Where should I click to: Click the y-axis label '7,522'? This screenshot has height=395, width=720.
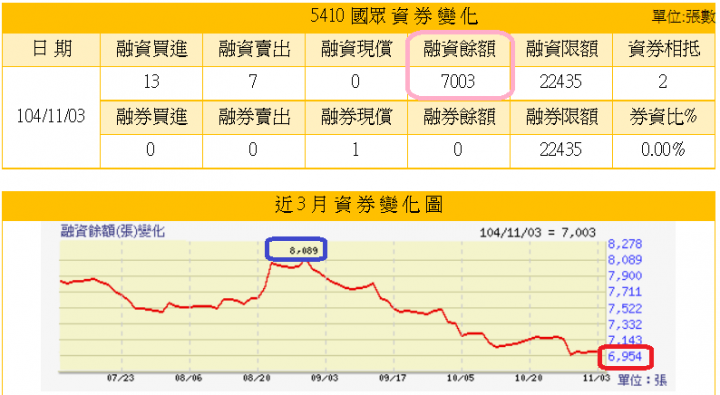click(624, 309)
